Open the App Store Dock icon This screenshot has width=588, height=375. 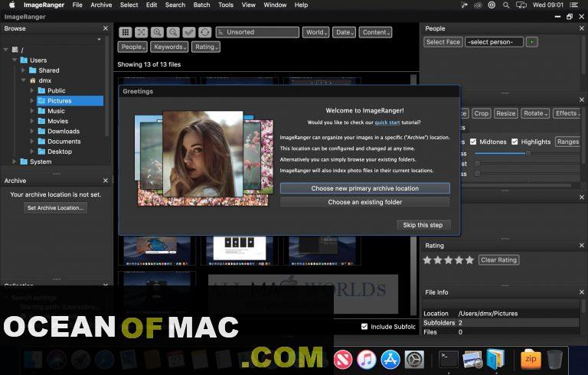[x=390, y=359]
